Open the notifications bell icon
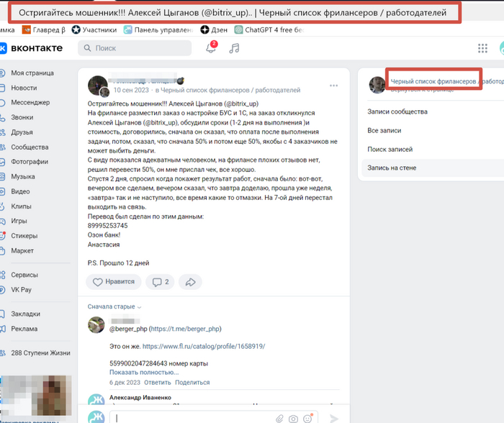The image size is (504, 423). tap(211, 48)
